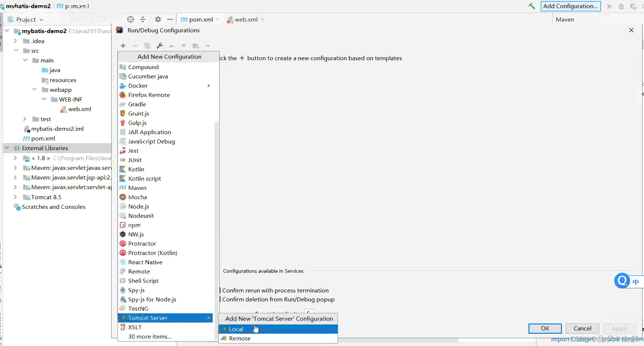Collapse the webapp folder

35,90
